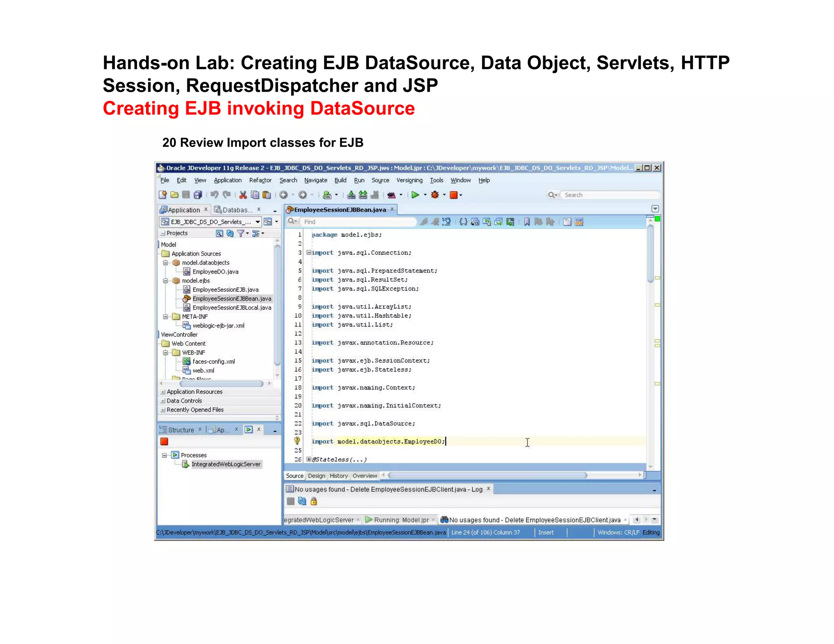834x644 pixels.
Task: Expand the folded @Stateless code block
Action: (309, 459)
